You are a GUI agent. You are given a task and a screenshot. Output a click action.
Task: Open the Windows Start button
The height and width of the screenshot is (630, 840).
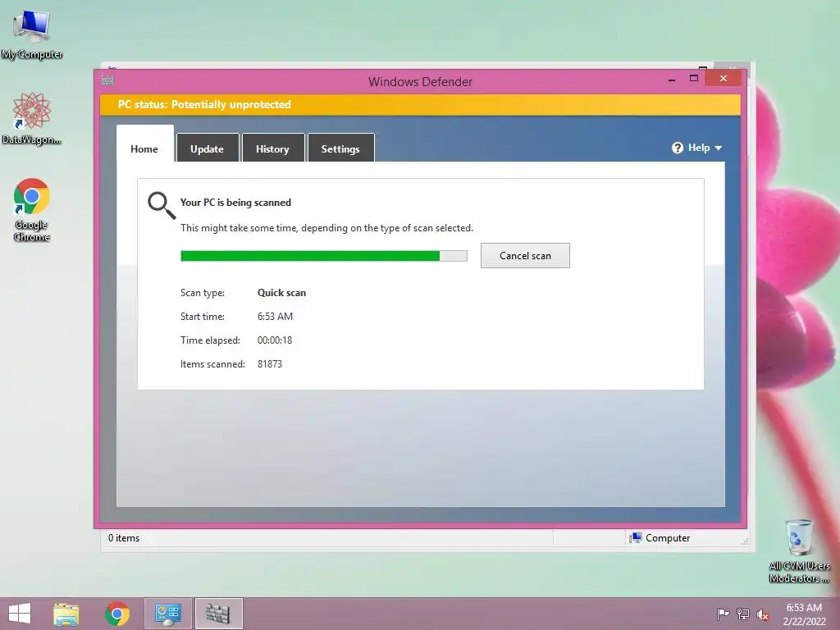[x=20, y=614]
